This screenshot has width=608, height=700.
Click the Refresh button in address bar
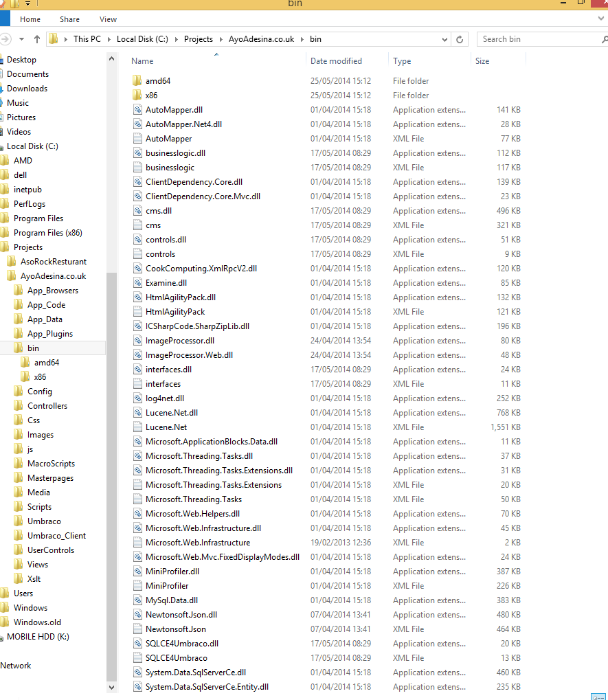coord(460,39)
